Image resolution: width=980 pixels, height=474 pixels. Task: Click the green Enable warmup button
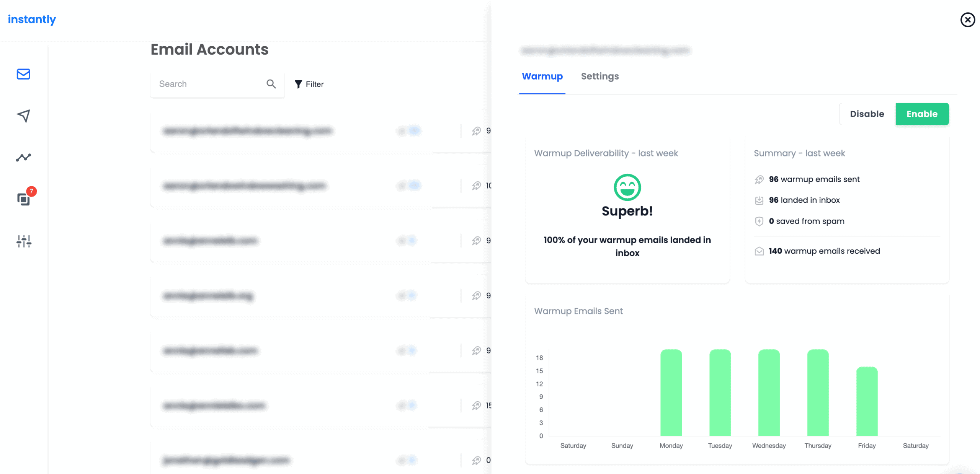(x=922, y=114)
